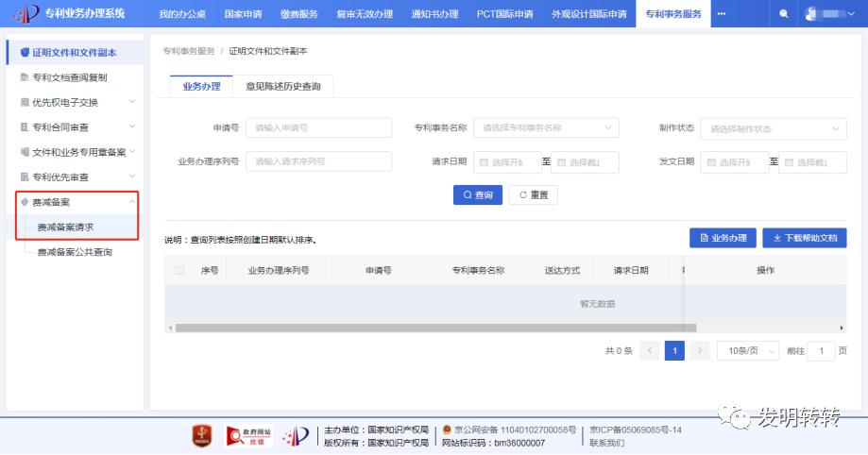Expand the 专利合同审查 menu chevron
Viewport: 868px width, 455px height.
tap(131, 126)
